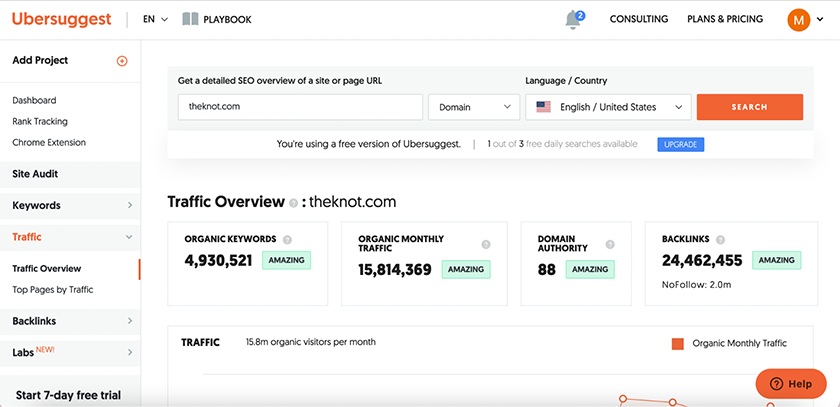This screenshot has width=840, height=407.
Task: Click the Ubersuggest logo
Action: click(x=62, y=19)
